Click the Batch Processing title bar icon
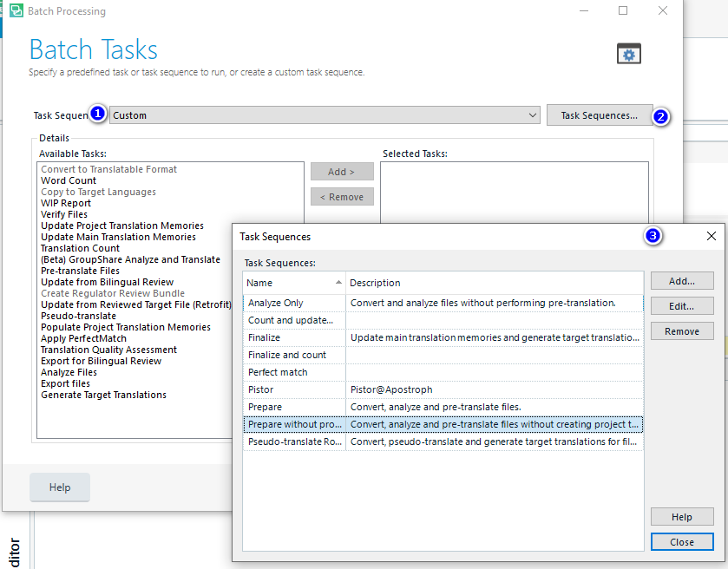The height and width of the screenshot is (569, 728). [18, 11]
